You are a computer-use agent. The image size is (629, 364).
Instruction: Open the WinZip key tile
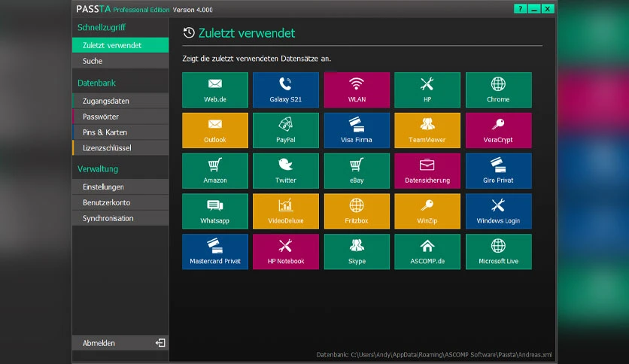[x=427, y=211]
